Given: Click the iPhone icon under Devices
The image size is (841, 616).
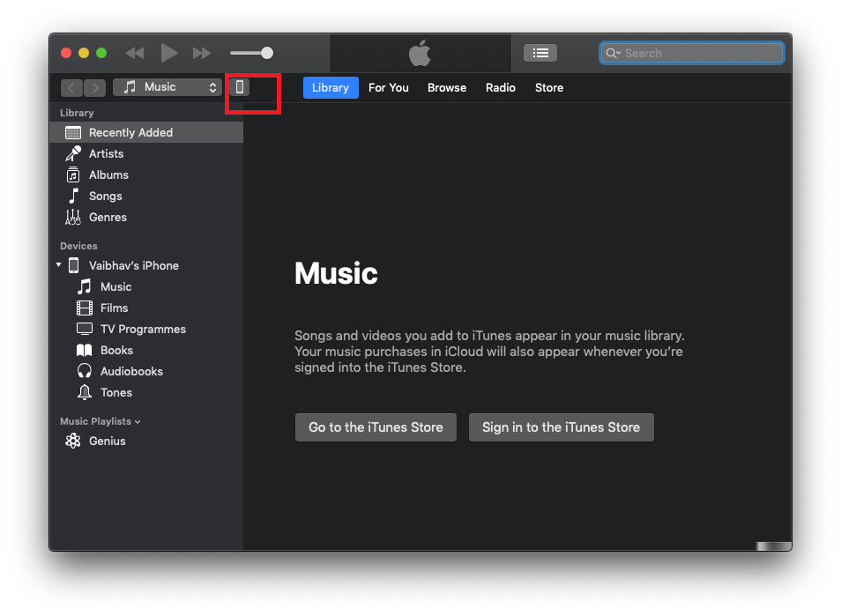Looking at the screenshot, I should click(74, 265).
